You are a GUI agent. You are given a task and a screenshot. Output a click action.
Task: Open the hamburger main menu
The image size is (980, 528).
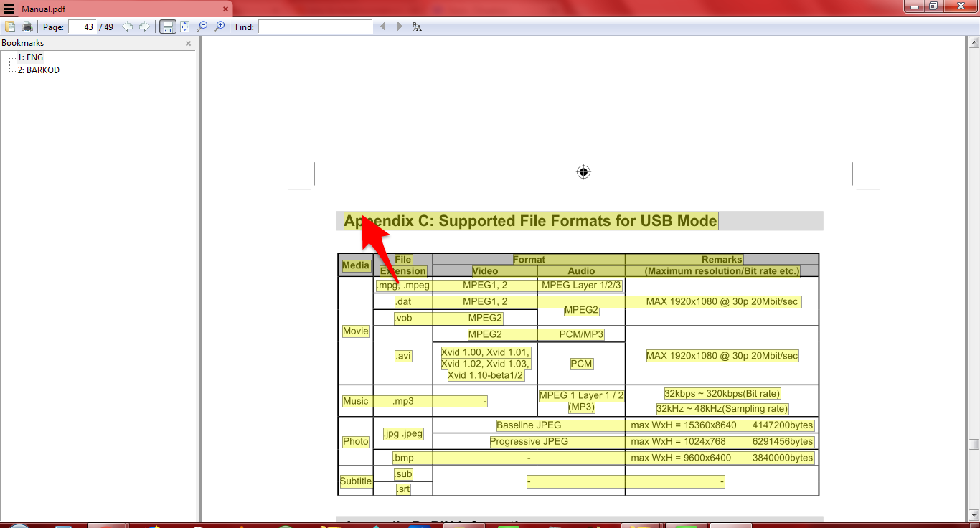pyautogui.click(x=9, y=9)
